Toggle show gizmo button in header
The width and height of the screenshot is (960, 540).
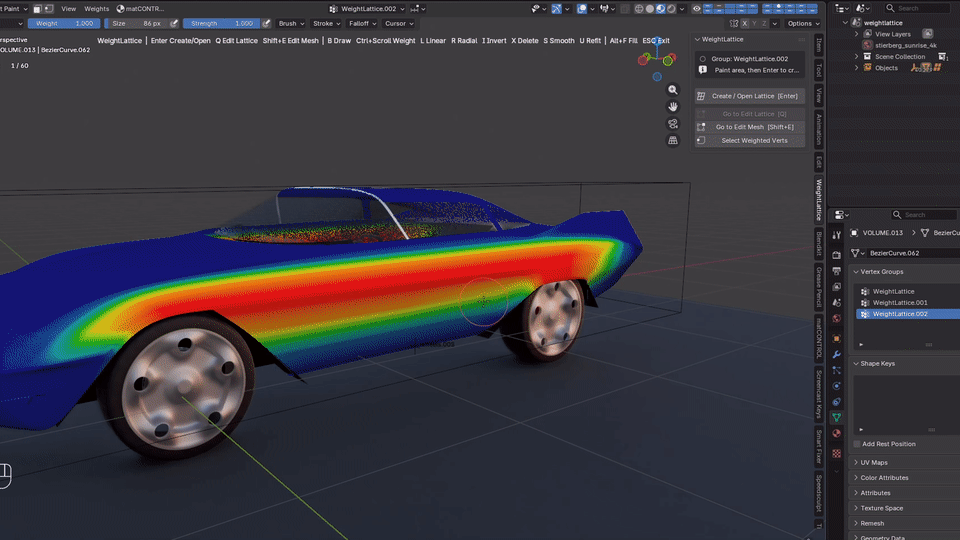click(x=557, y=9)
